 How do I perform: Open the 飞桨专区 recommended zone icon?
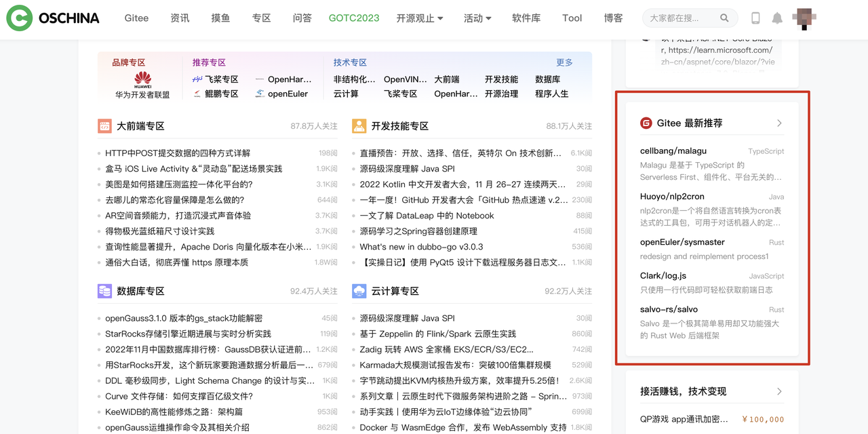197,79
